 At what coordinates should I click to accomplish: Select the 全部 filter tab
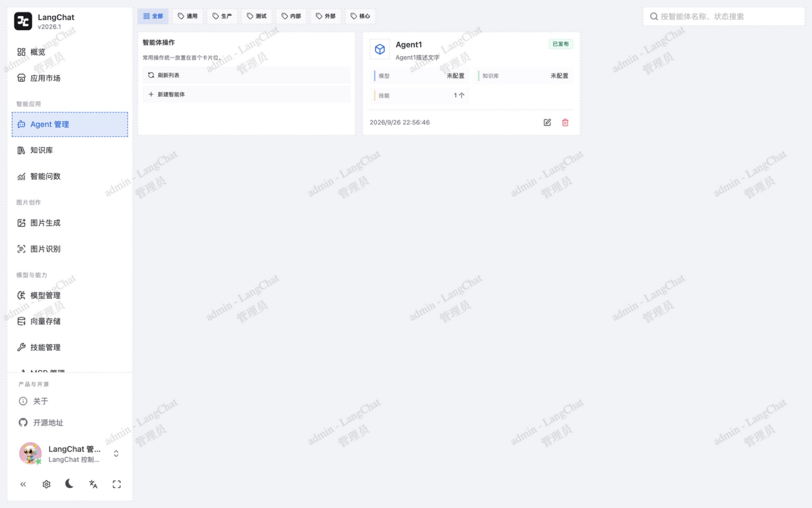(153, 16)
